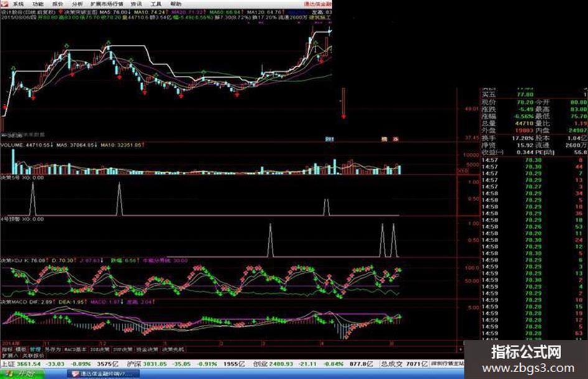Open the 功能 menu
Screen dimensions: 588x379
(x=38, y=4)
